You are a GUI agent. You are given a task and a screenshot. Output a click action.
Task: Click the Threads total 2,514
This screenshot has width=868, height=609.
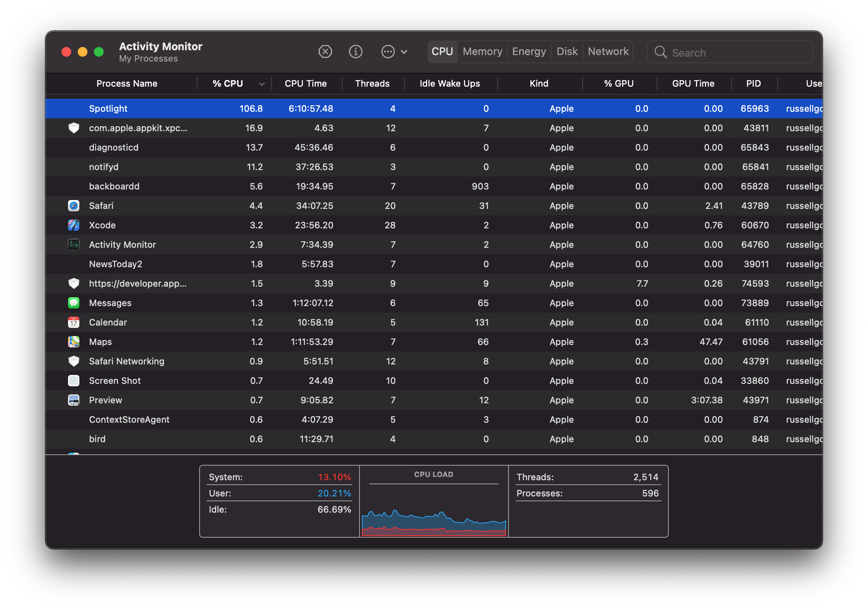click(x=646, y=477)
